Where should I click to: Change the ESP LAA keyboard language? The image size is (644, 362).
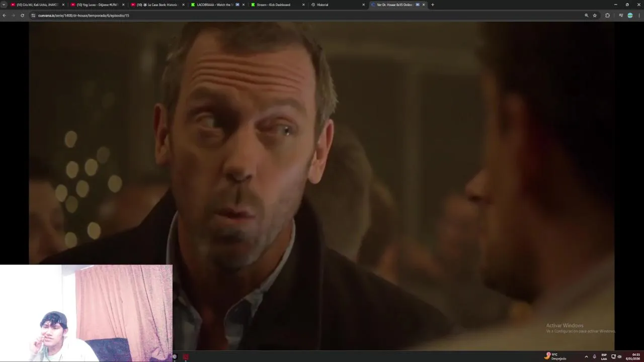point(604,356)
